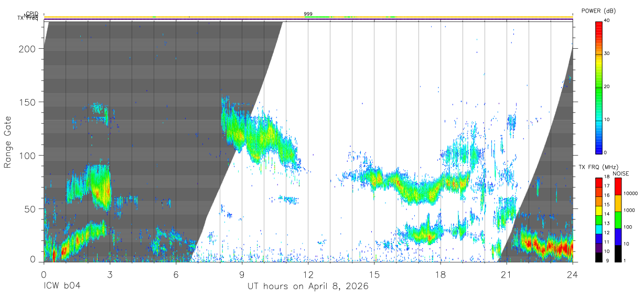
Task: Click the 3 hour tick label
Action: [x=110, y=274]
